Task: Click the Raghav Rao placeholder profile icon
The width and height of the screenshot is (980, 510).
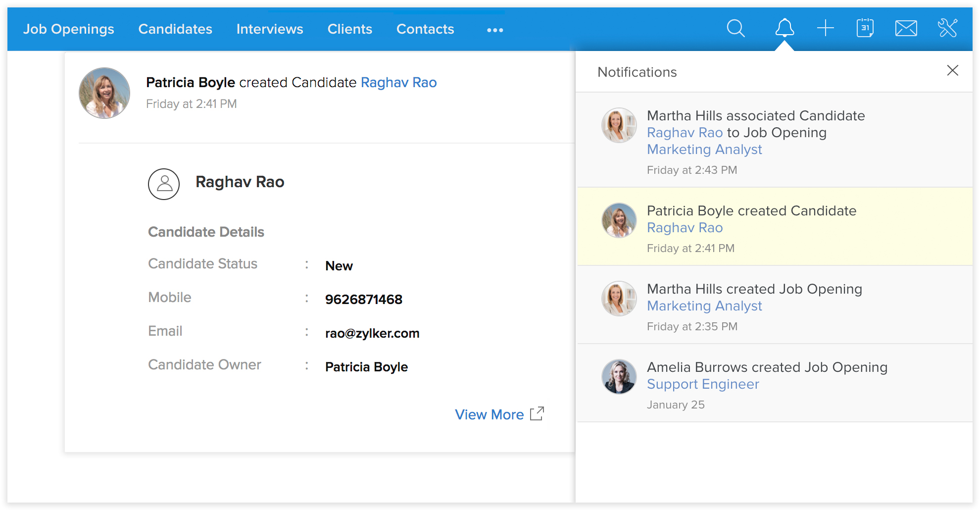Action: click(164, 184)
